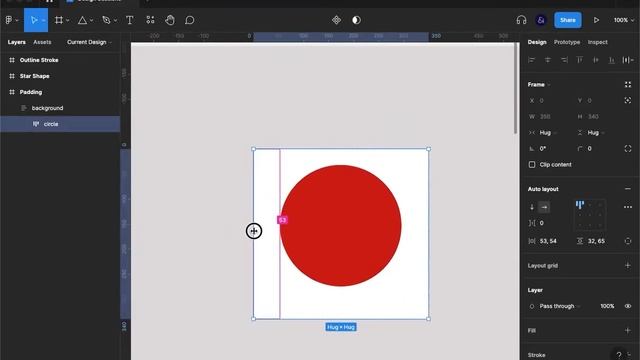Switch to Inspect tab

(598, 42)
